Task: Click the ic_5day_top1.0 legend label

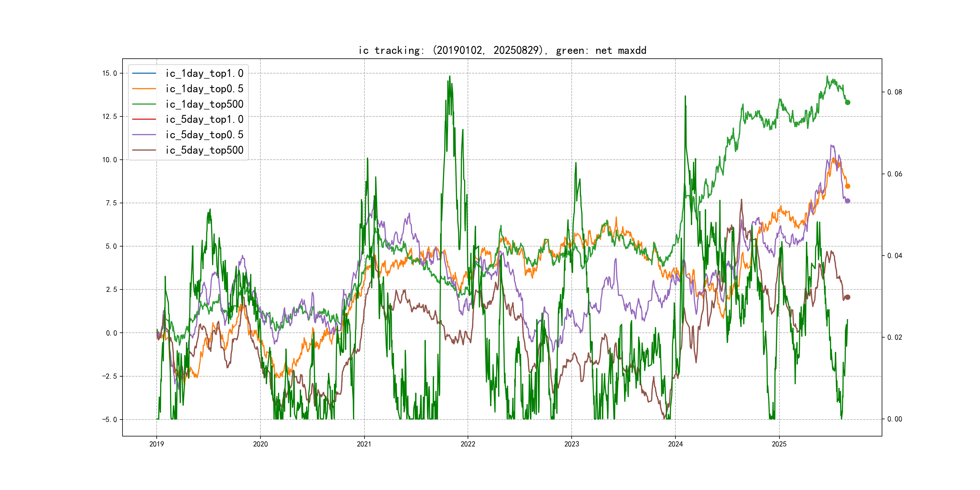Action: 204,119
